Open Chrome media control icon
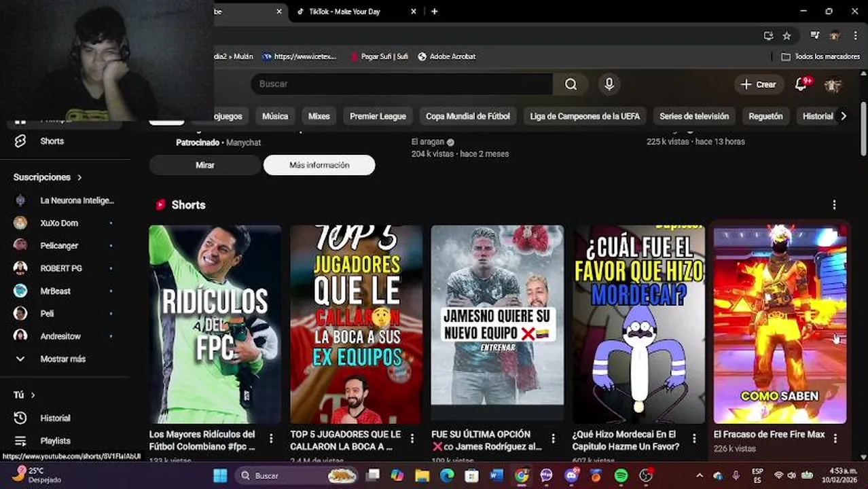This screenshot has height=489, width=868. [x=815, y=36]
